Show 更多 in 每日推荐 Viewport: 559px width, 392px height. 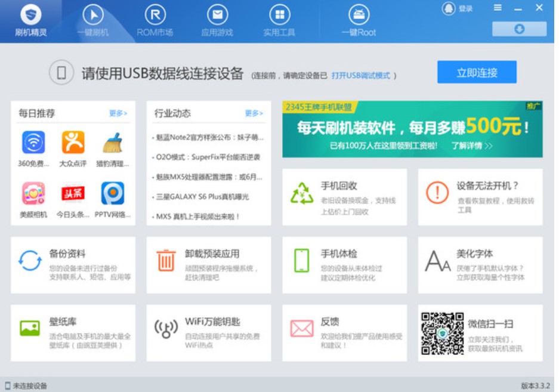click(x=118, y=113)
